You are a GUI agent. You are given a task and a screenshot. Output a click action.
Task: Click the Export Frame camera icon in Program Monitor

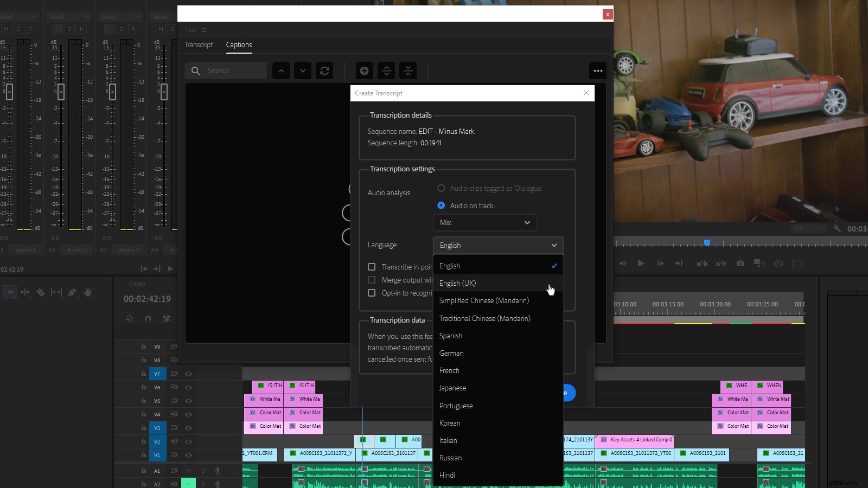click(x=740, y=264)
